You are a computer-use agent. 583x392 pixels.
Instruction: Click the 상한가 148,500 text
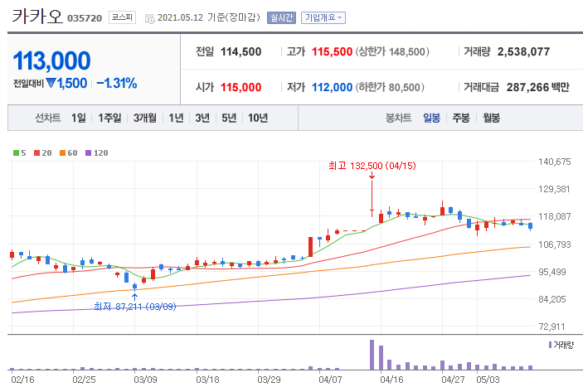392,51
